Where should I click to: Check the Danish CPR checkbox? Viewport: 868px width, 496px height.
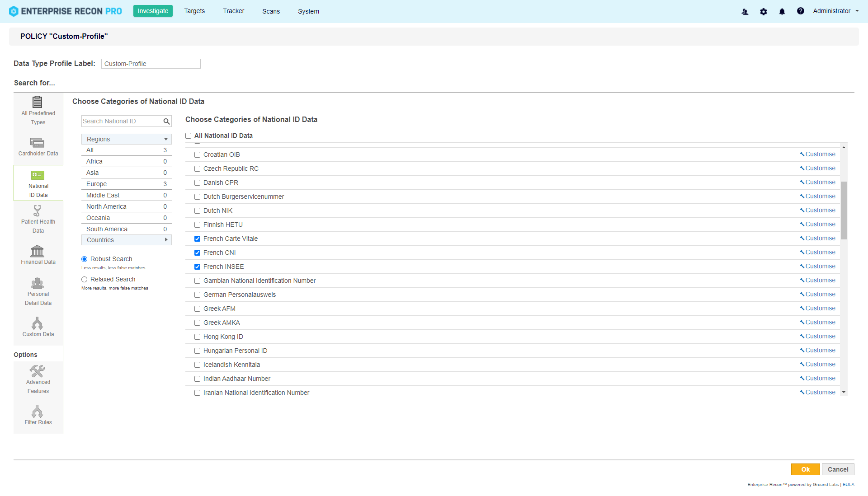click(197, 182)
